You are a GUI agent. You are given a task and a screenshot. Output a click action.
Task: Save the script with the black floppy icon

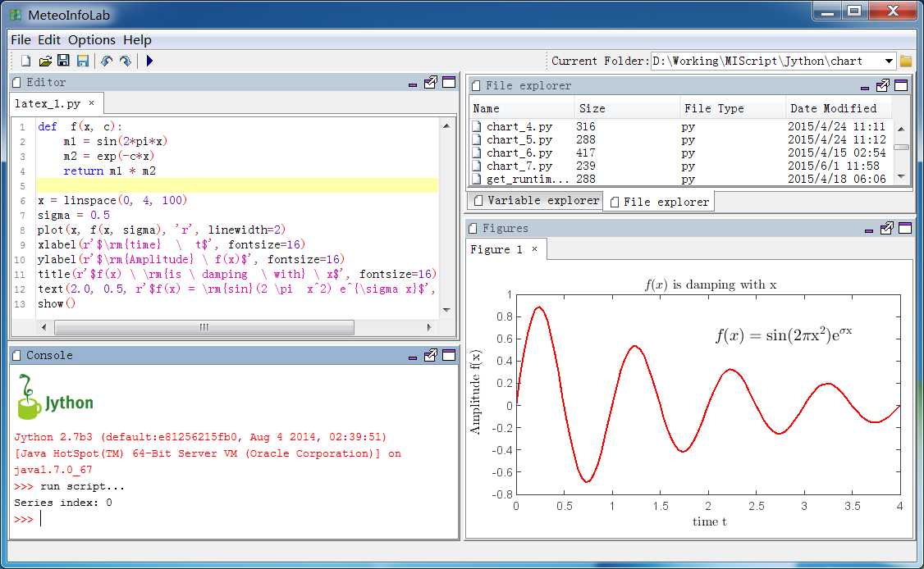(64, 61)
